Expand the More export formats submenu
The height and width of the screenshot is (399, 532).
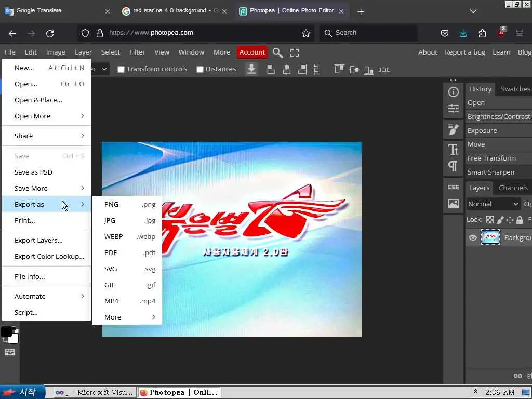pyautogui.click(x=127, y=317)
